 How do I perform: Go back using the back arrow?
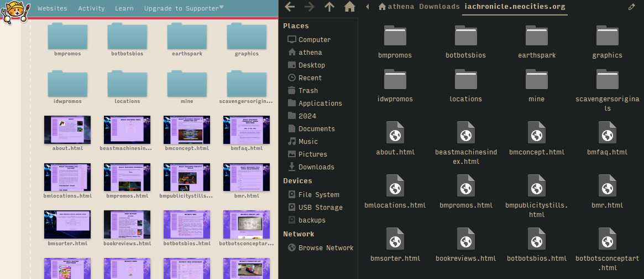tap(290, 7)
